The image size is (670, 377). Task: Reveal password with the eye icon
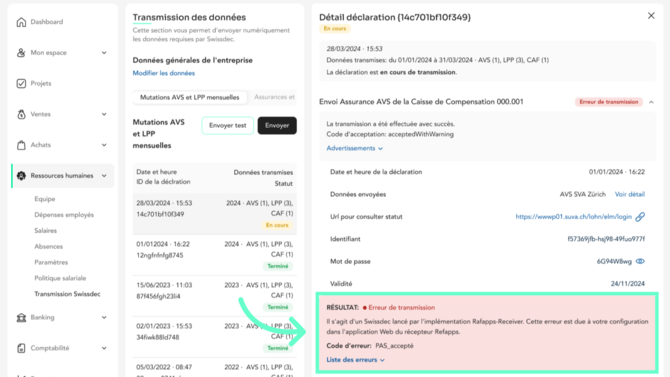[640, 261]
